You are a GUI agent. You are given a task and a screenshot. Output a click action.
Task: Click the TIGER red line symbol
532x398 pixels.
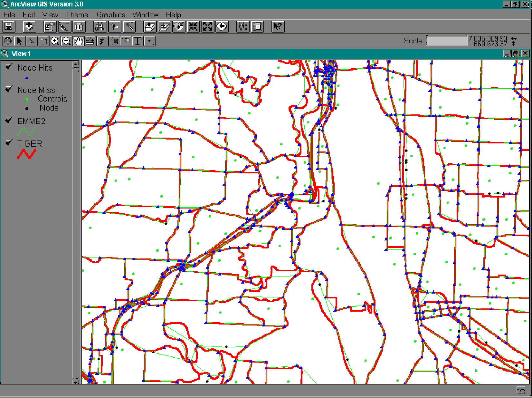26,154
